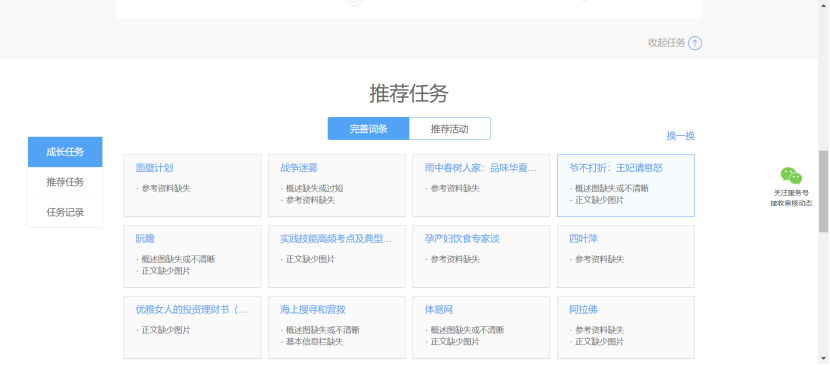Open the 阿拉佛 entry
830x365 pixels.
(x=583, y=310)
